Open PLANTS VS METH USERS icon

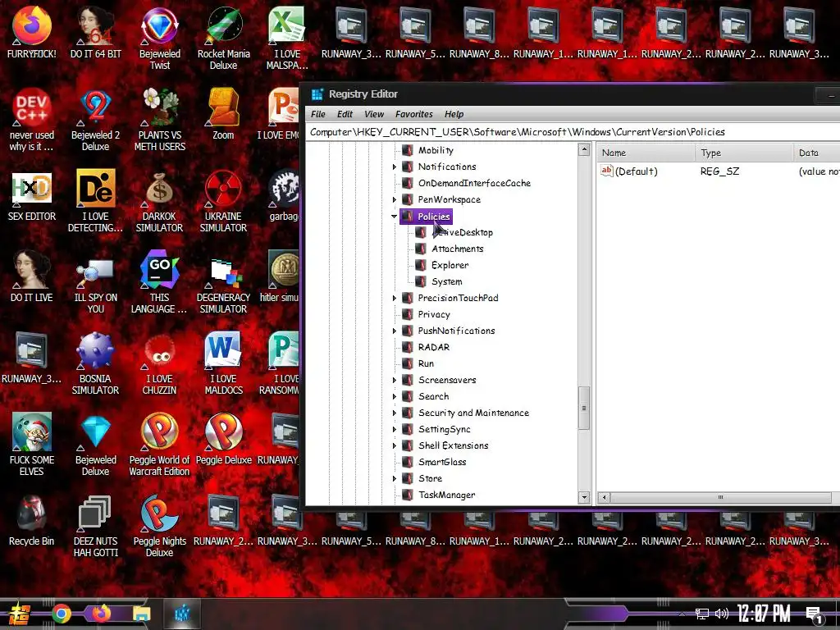[x=160, y=119]
